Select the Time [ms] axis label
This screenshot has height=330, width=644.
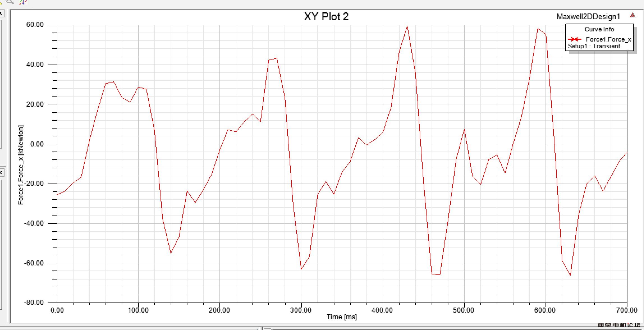click(x=342, y=317)
